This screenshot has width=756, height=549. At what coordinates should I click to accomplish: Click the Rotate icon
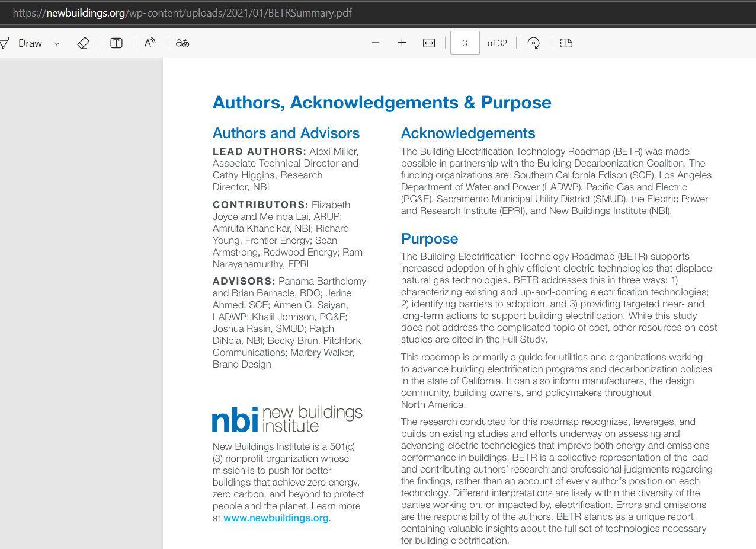(534, 43)
